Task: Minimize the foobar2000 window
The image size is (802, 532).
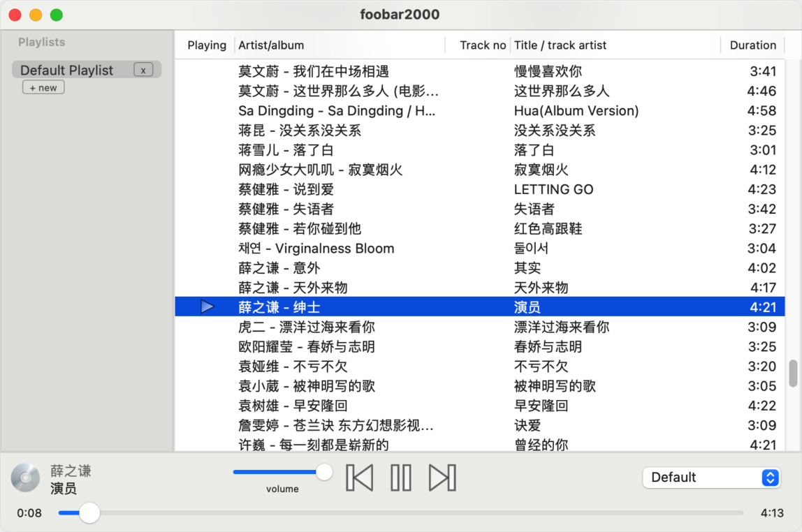Action: pos(36,15)
